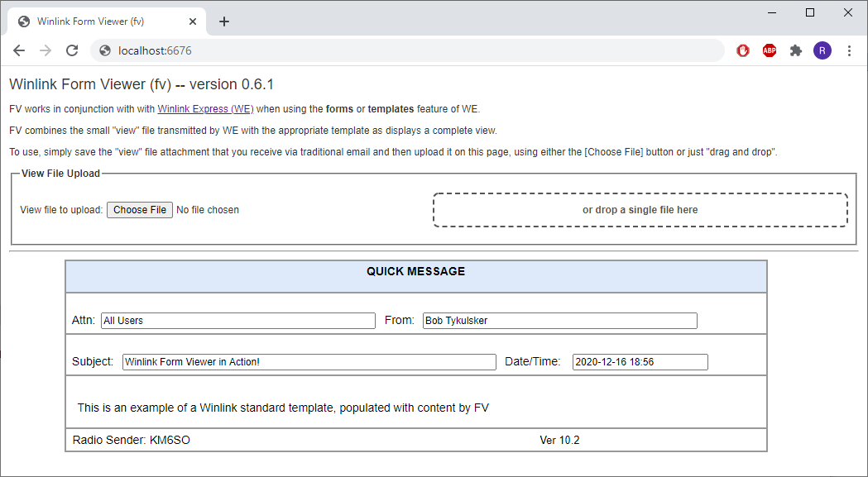868x477 pixels.
Task: Click the Date/Time field showing 2020-12-16
Action: tap(640, 361)
